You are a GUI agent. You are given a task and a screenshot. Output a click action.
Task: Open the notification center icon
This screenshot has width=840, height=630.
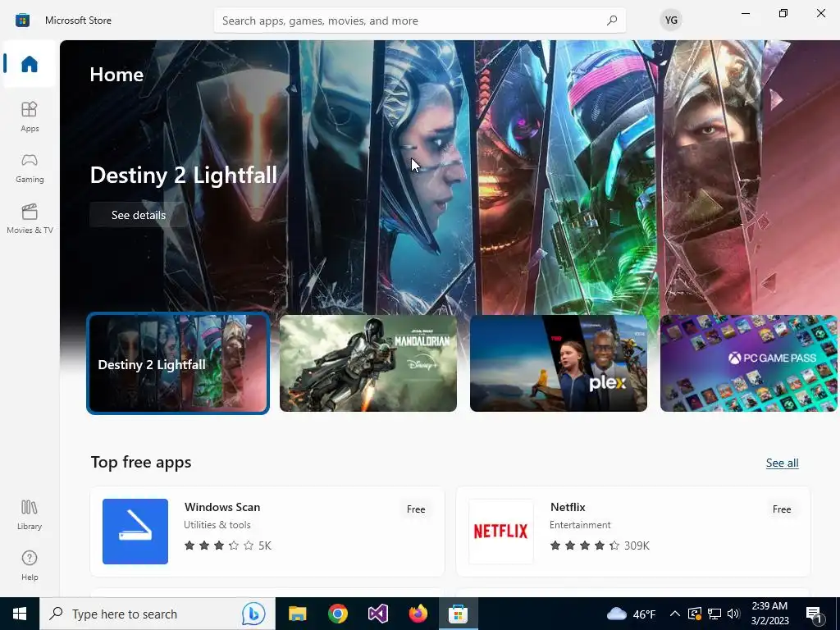[815, 615]
